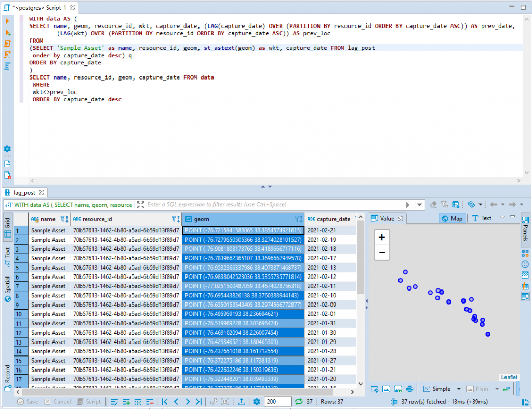The image size is (532, 409).
Task: Copy map as picture icon
Action: point(386,389)
